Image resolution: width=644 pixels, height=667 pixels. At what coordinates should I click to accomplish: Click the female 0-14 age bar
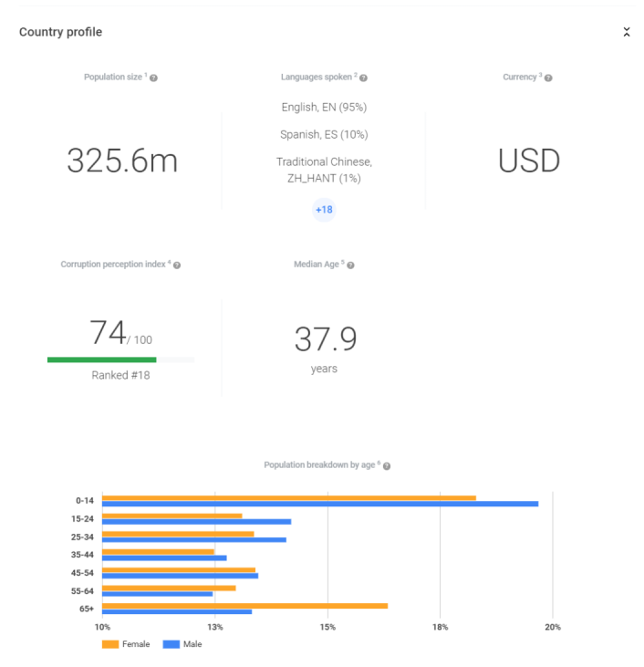[x=288, y=497]
